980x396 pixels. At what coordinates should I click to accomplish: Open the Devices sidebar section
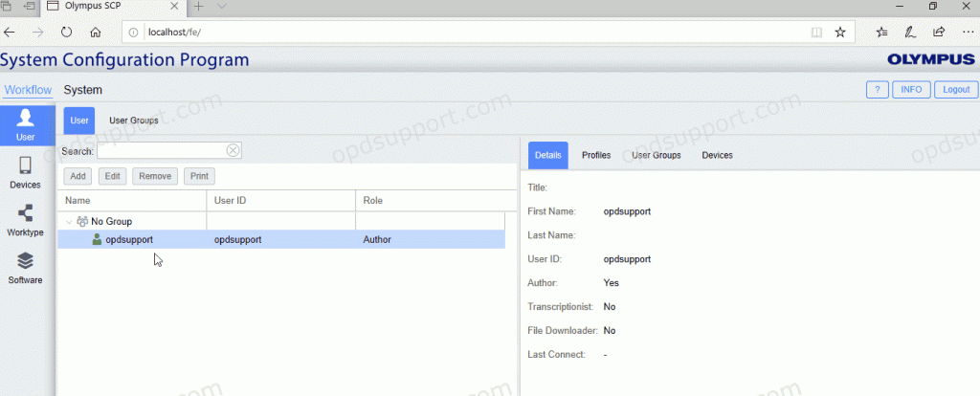coord(26,172)
